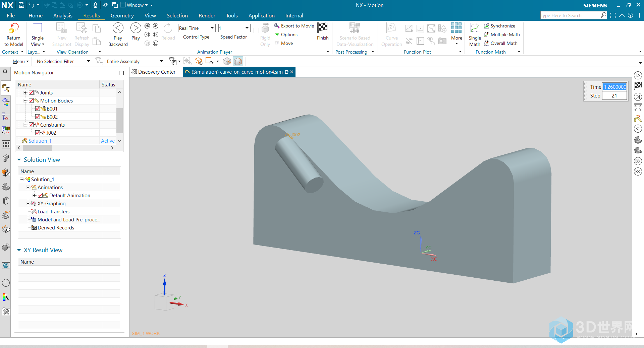The height and width of the screenshot is (348, 644).
Task: Click the first step icon on right toolbar
Action: [638, 172]
